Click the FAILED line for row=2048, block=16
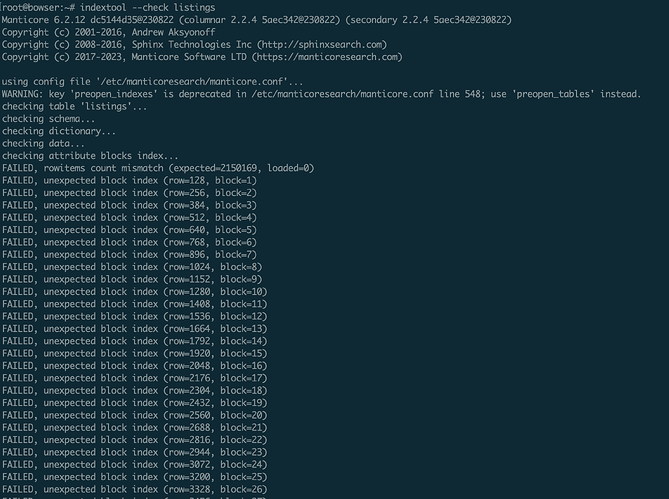Screen dimensions: 669x499 (134, 366)
